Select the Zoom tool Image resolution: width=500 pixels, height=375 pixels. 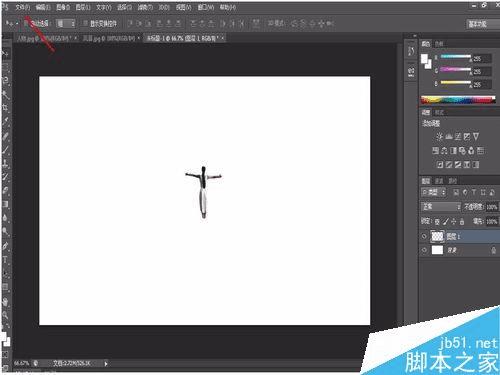coord(5,315)
